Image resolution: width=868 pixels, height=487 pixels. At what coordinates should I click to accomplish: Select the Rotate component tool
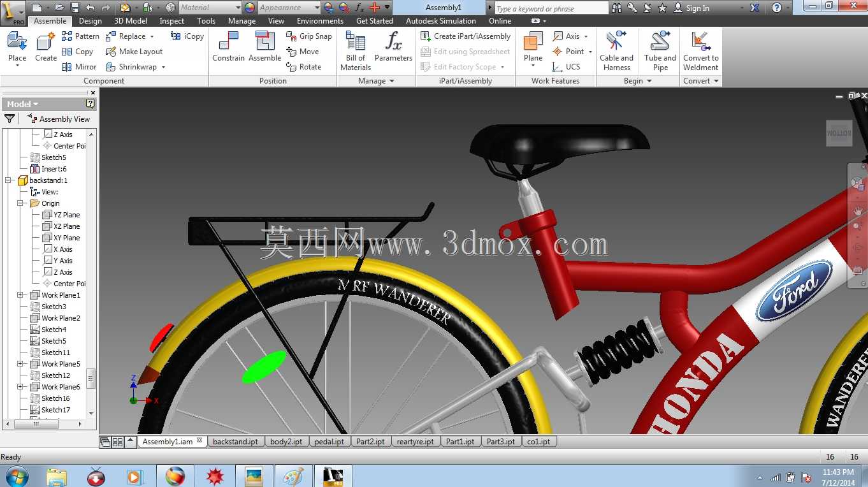304,67
